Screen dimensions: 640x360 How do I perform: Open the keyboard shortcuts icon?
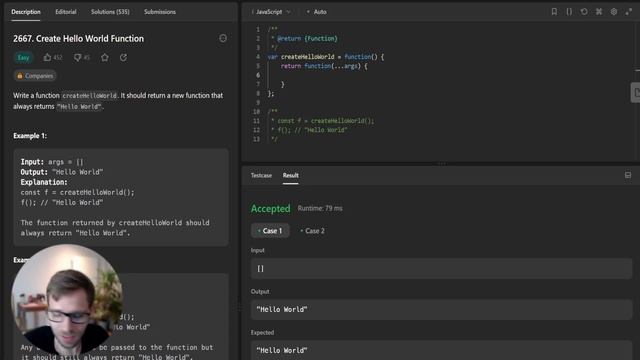(x=599, y=12)
